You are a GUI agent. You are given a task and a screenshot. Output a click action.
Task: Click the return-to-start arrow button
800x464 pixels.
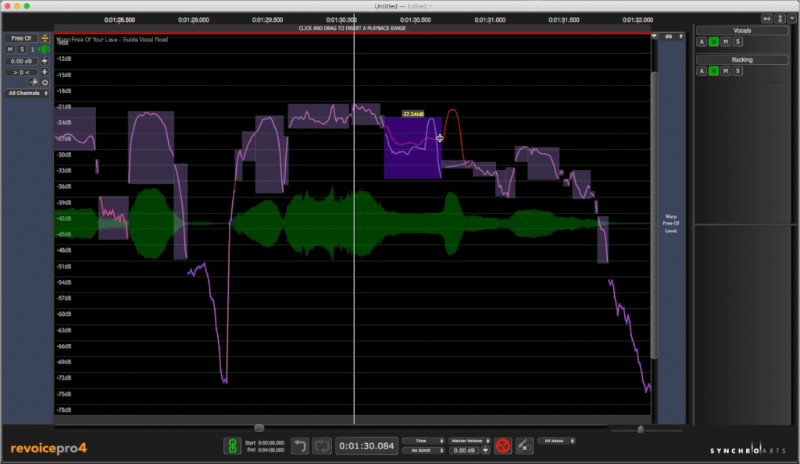pyautogui.click(x=300, y=446)
